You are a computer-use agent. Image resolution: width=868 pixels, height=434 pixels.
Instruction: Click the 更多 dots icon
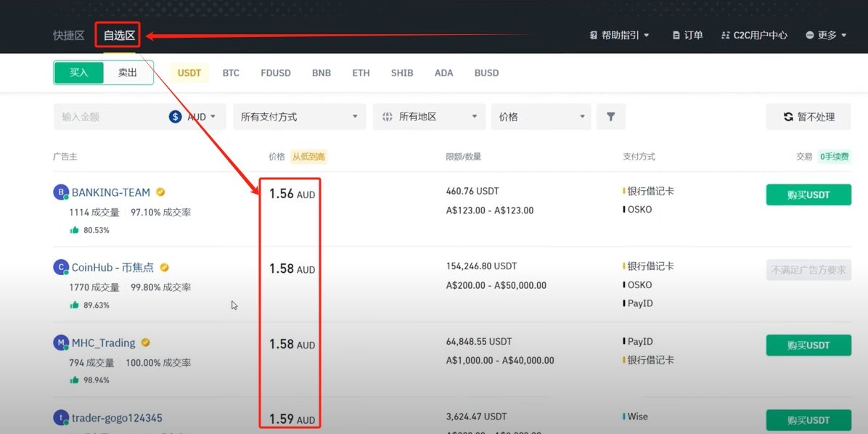point(810,35)
